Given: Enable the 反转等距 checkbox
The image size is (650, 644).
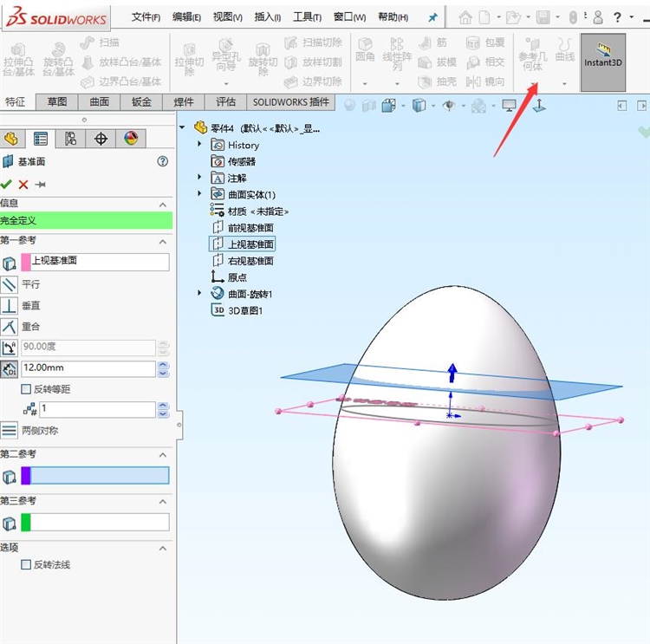Looking at the screenshot, I should click(26, 389).
